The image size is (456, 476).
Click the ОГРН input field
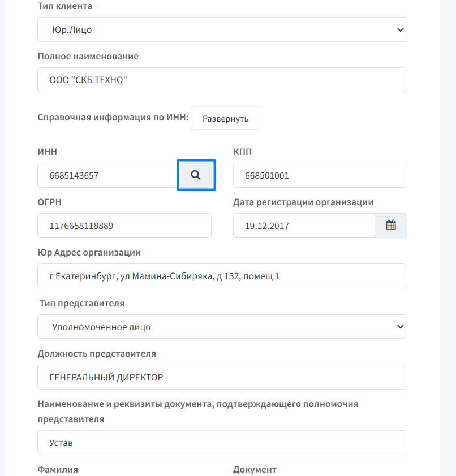pos(124,226)
